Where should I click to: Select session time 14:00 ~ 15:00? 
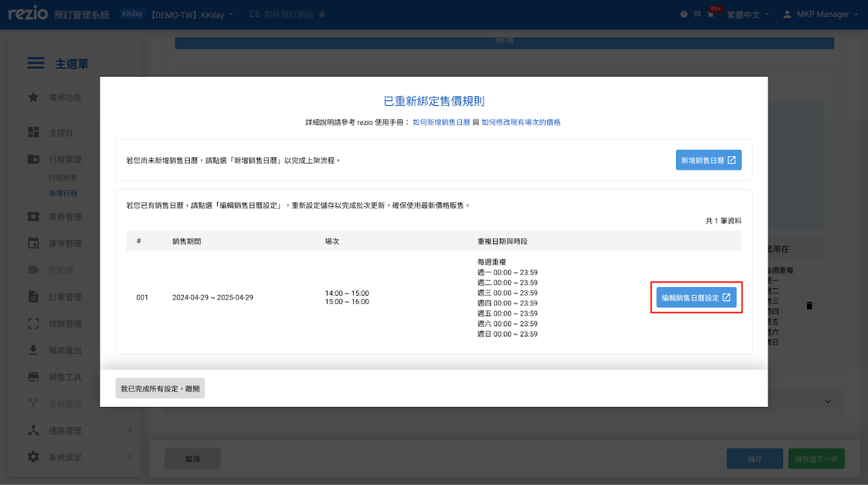pyautogui.click(x=347, y=294)
